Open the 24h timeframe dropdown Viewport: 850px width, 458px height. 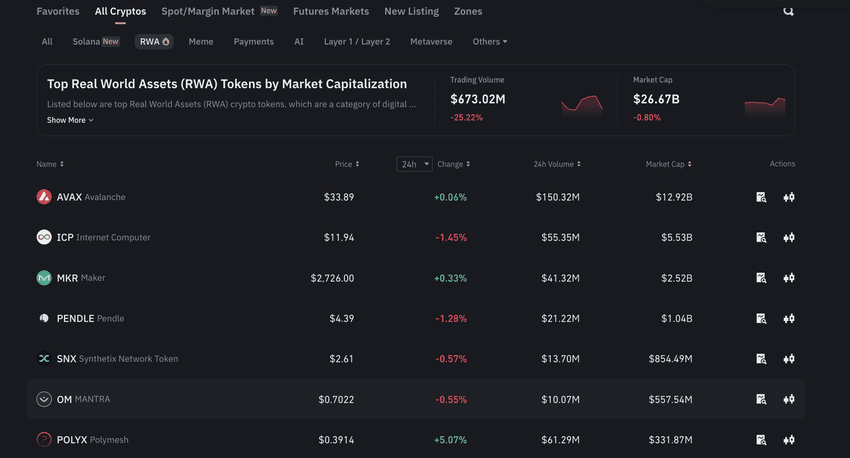point(414,164)
